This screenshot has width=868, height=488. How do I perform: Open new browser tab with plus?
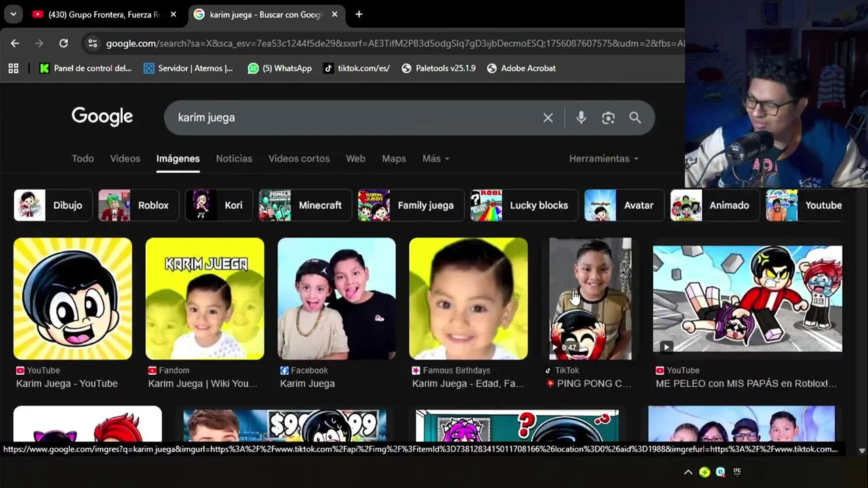(x=359, y=14)
